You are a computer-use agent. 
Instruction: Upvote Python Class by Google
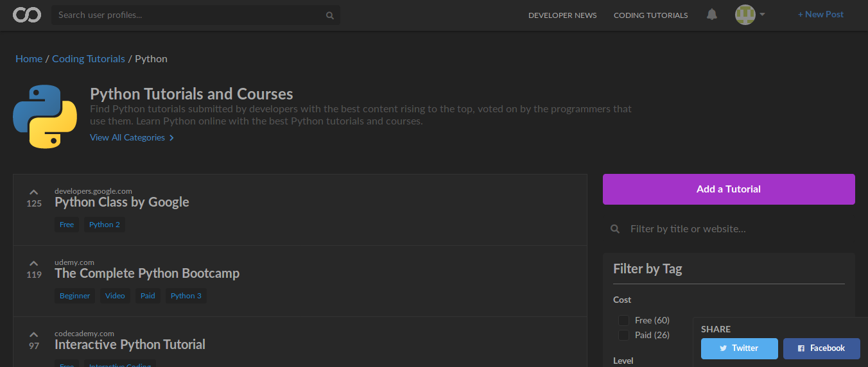point(34,192)
